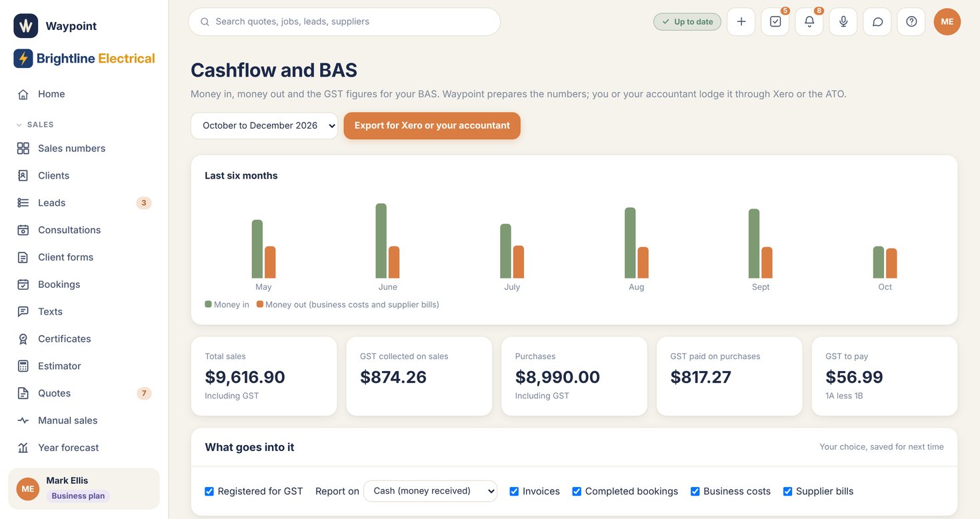The height and width of the screenshot is (519, 980).
Task: Click the Year forecast chart icon
Action: (23, 448)
